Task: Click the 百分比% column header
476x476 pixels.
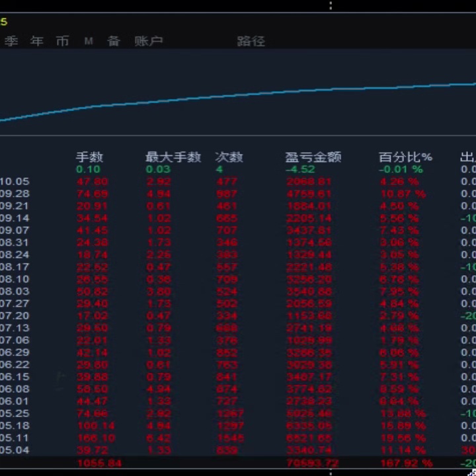Action: pyautogui.click(x=405, y=157)
